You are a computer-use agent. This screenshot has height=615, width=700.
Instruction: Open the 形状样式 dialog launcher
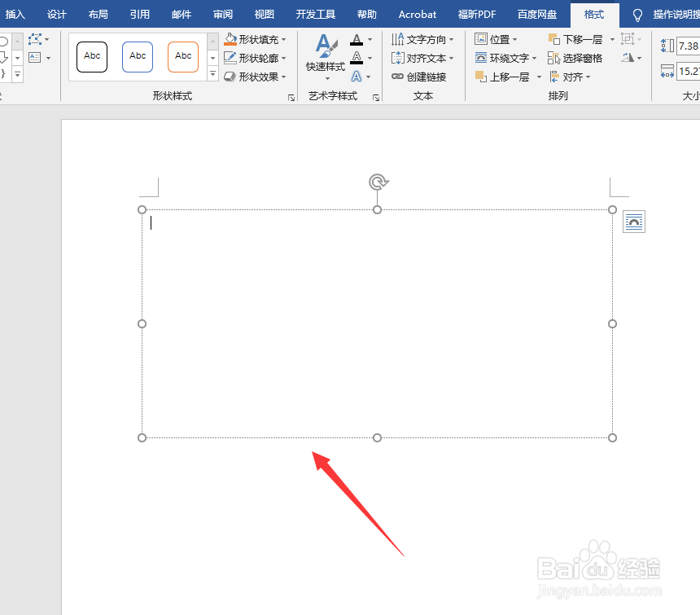point(291,98)
